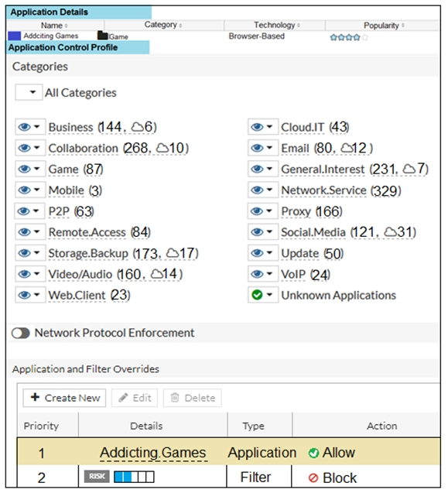
Task: Click the Create New override button
Action: click(x=64, y=398)
